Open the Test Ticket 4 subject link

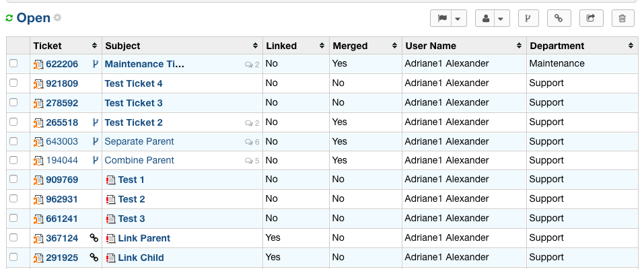coord(133,84)
